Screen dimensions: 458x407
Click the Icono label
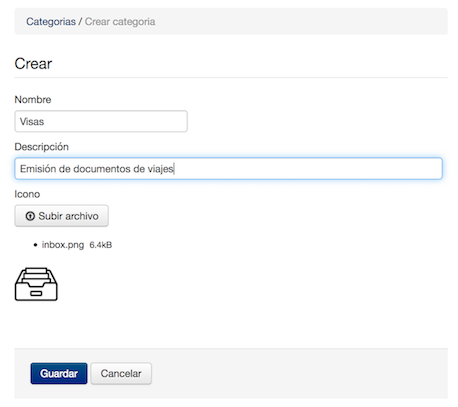tap(27, 194)
